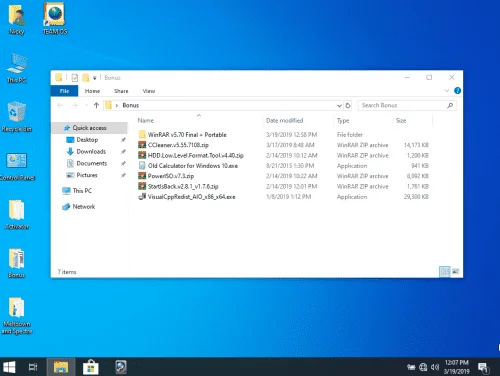Click the volume speaker tray icon
This screenshot has width=500, height=376.
(x=435, y=367)
